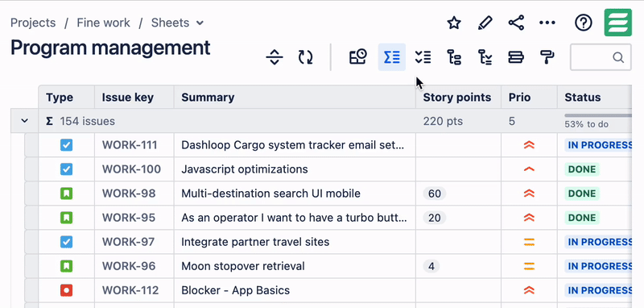Click the task type icon for WORK-97
The image size is (644, 308).
click(66, 242)
